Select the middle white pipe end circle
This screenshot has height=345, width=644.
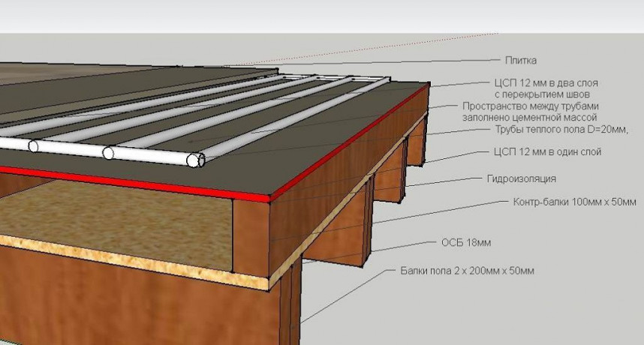pyautogui.click(x=108, y=153)
